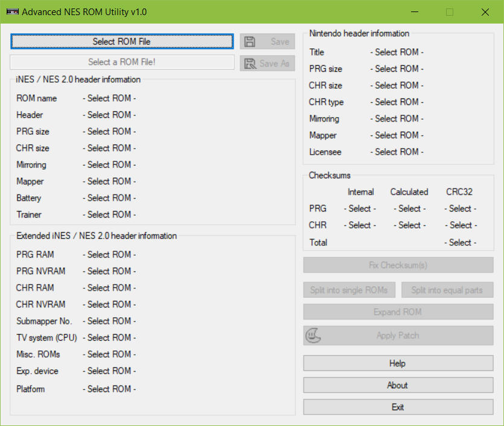
Task: Close the window with the X button
Action: [x=485, y=11]
